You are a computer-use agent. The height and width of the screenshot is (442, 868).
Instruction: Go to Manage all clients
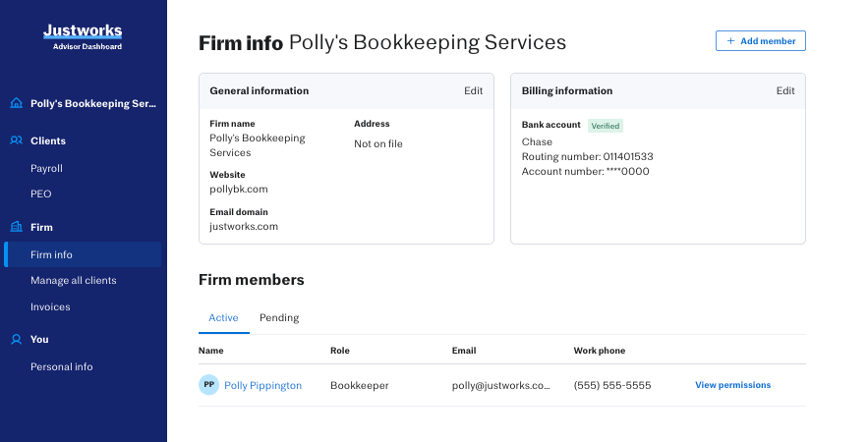tap(73, 280)
